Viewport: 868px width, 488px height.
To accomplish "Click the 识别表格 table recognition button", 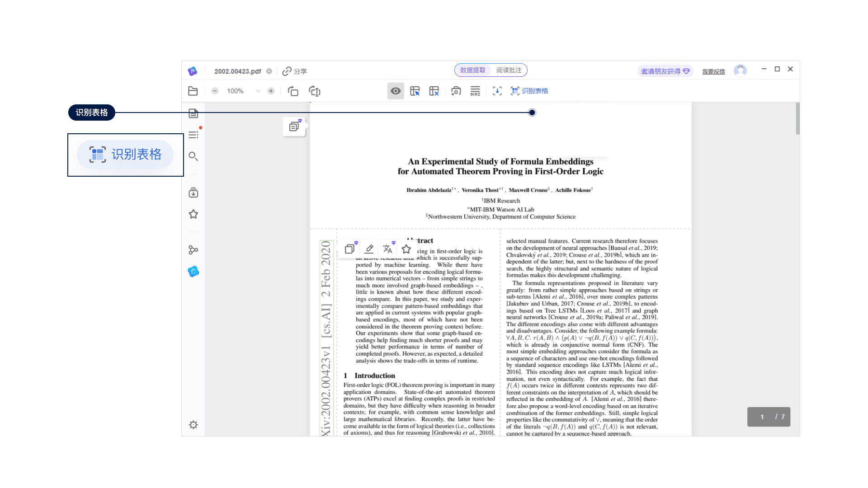I will [529, 91].
